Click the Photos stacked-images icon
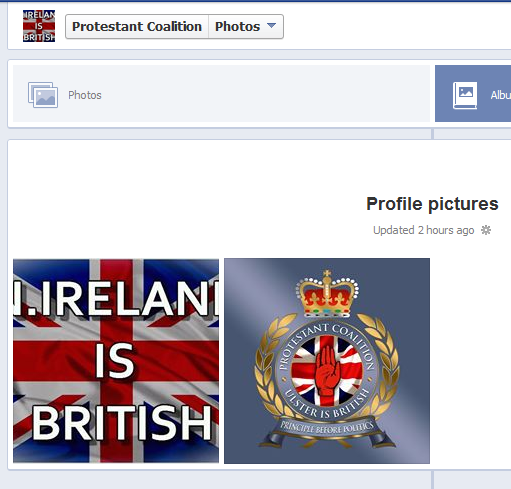 (x=43, y=95)
